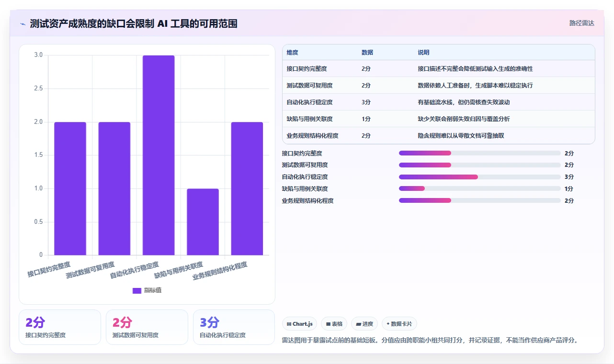
Task: Open the 测试数据可复用度 2分 stat card
Action: tap(147, 327)
